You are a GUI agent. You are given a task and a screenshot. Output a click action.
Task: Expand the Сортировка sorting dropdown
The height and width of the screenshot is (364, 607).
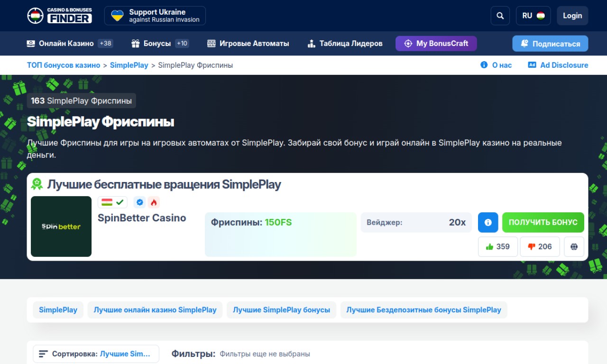tap(96, 354)
